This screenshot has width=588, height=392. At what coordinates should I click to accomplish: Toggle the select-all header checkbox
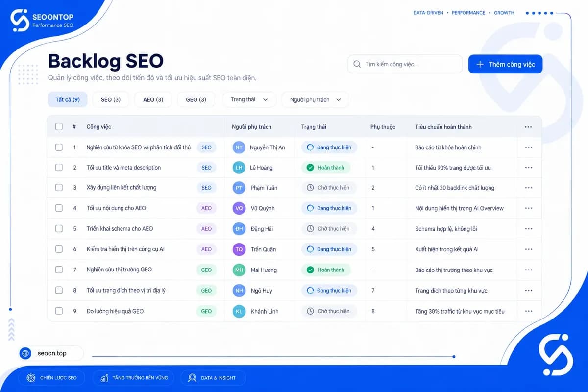(x=59, y=127)
